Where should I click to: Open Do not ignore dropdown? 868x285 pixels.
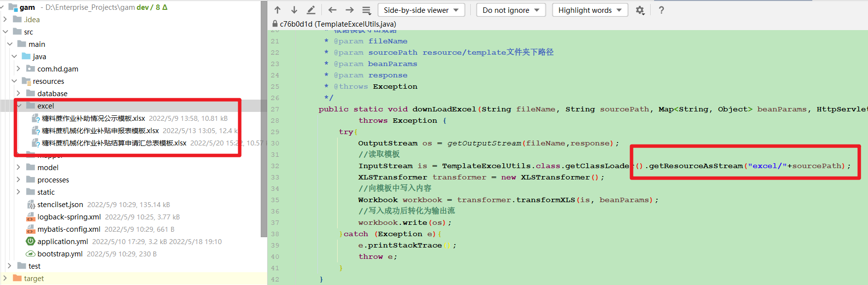pyautogui.click(x=511, y=10)
